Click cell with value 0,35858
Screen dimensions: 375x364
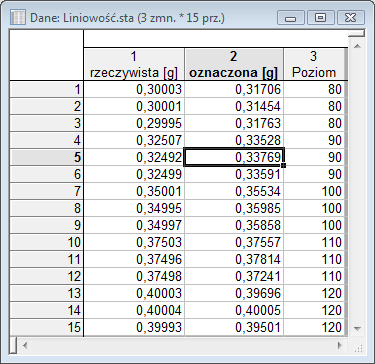[234, 226]
